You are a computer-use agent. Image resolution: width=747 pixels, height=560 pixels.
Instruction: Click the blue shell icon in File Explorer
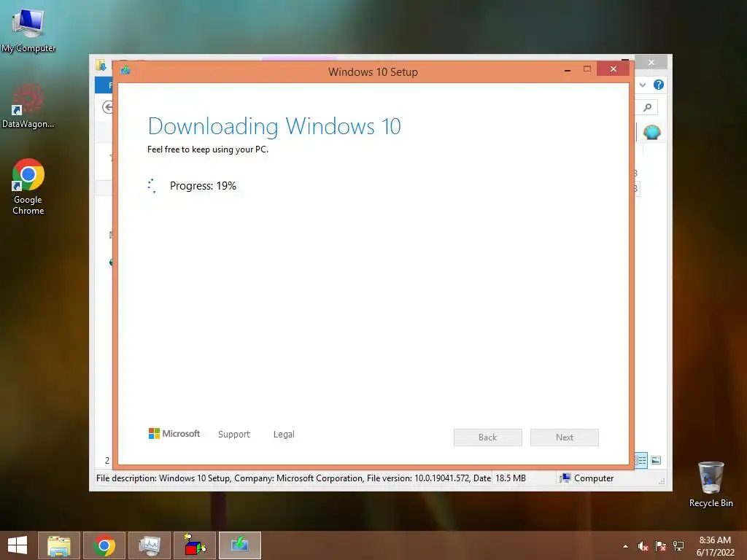pos(651,133)
